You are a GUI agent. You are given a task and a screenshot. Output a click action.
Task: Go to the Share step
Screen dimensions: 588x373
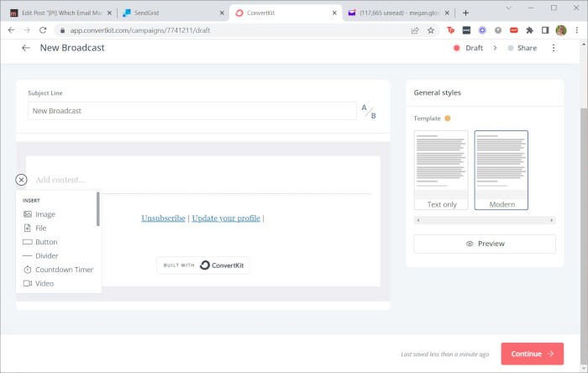pyautogui.click(x=522, y=48)
